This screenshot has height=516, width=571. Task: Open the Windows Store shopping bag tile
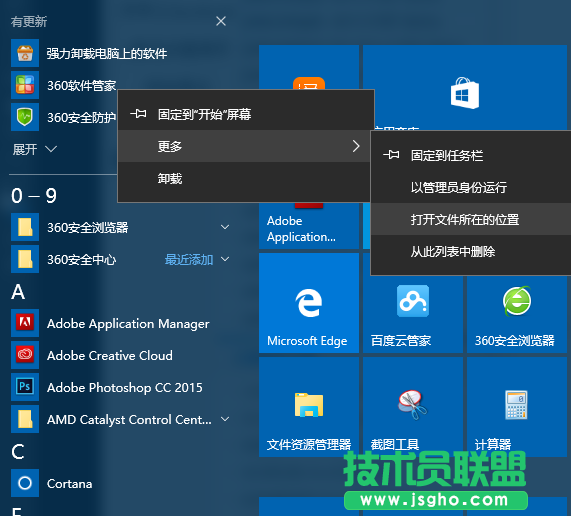[465, 87]
